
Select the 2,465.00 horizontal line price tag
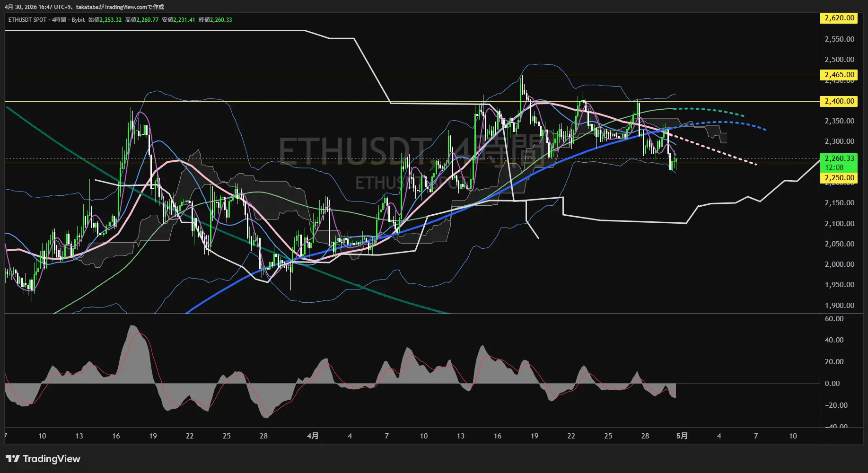point(839,75)
